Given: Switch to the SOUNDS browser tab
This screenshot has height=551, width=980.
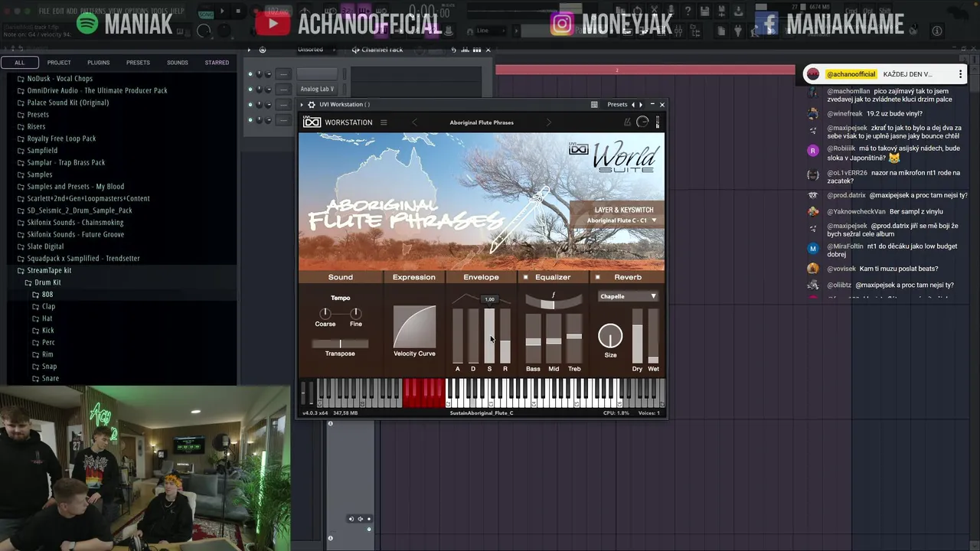Looking at the screenshot, I should tap(178, 63).
